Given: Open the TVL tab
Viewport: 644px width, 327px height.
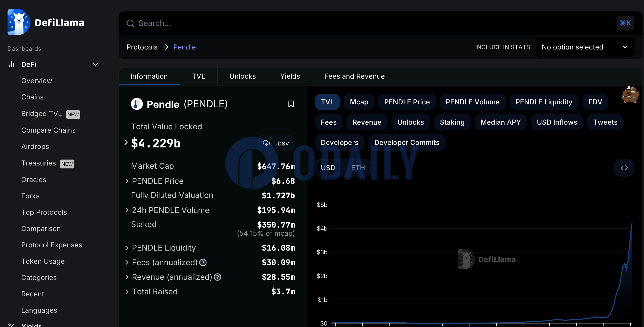Looking at the screenshot, I should 198,76.
